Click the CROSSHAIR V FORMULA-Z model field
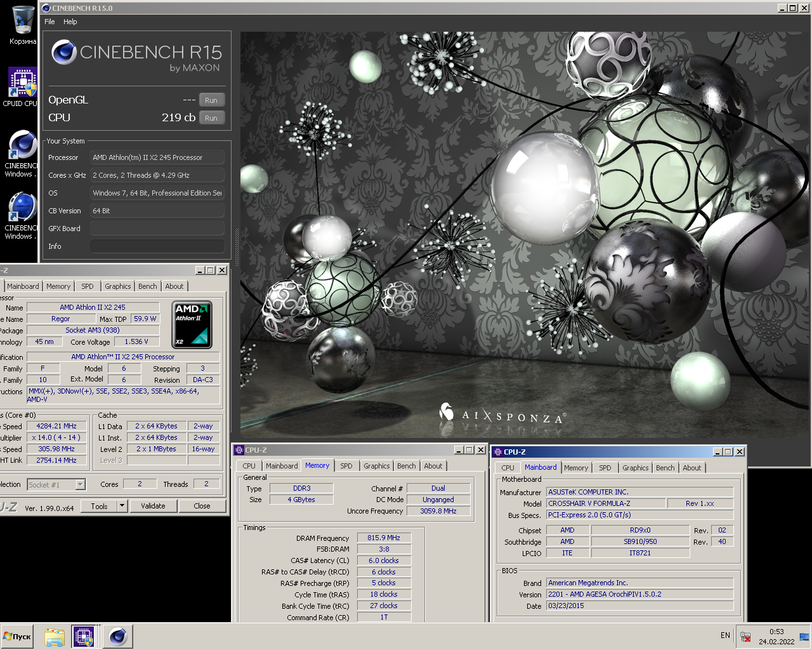 pos(606,503)
